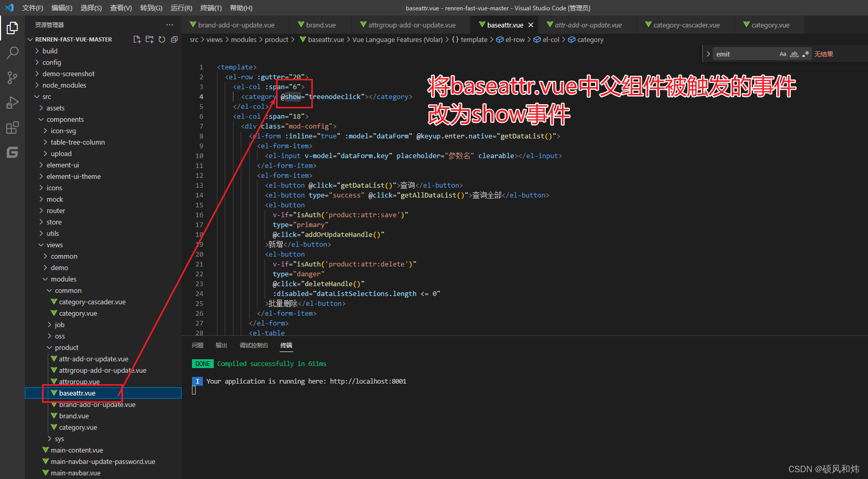Expand the node_modules folder
The width and height of the screenshot is (868, 479).
[64, 85]
